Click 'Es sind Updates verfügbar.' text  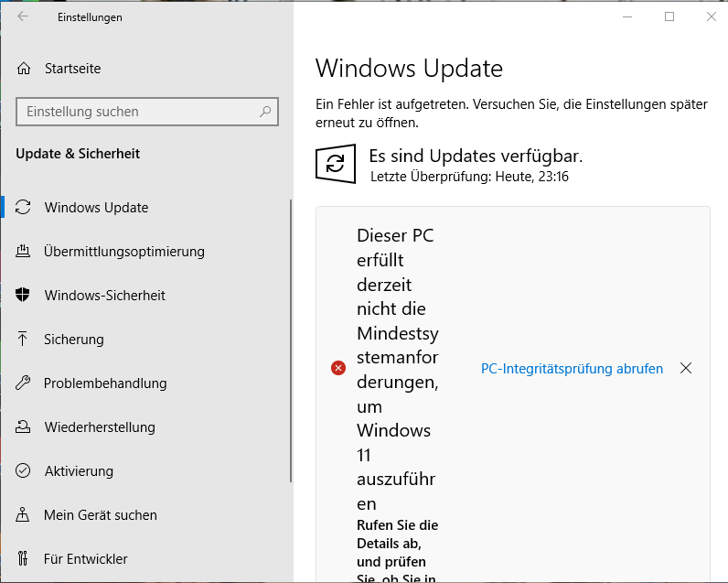tap(476, 157)
